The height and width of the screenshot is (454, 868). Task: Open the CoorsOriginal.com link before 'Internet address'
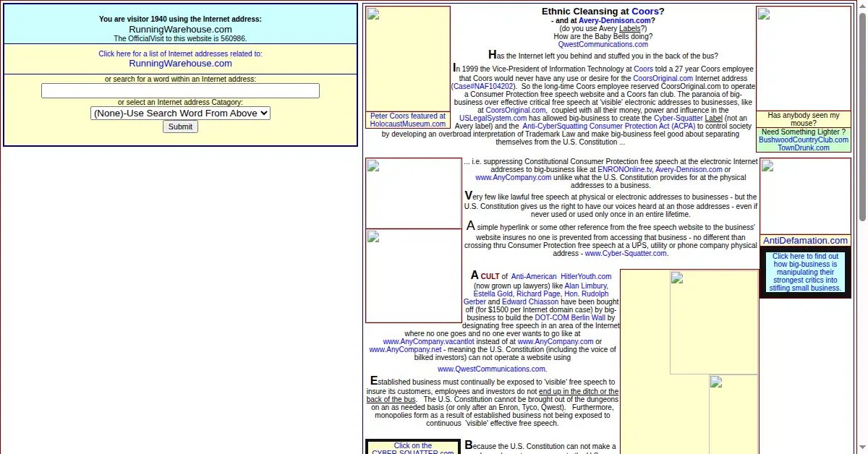(663, 78)
